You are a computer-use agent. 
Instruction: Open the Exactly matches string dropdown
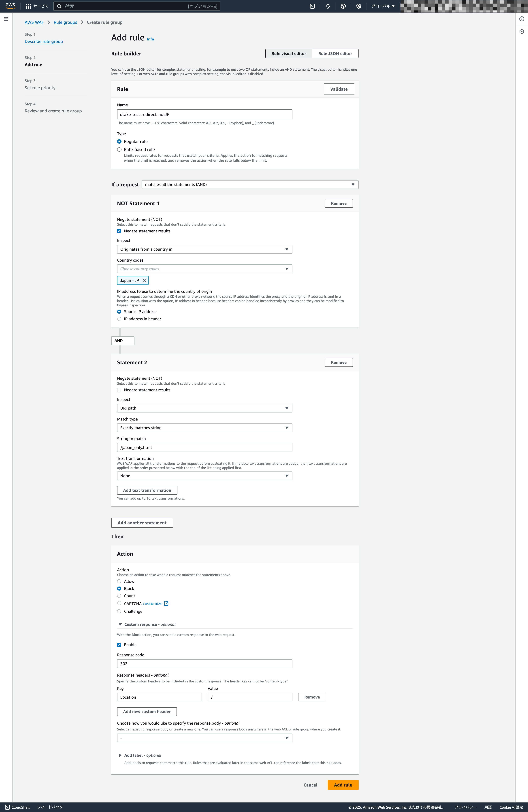pos(205,428)
